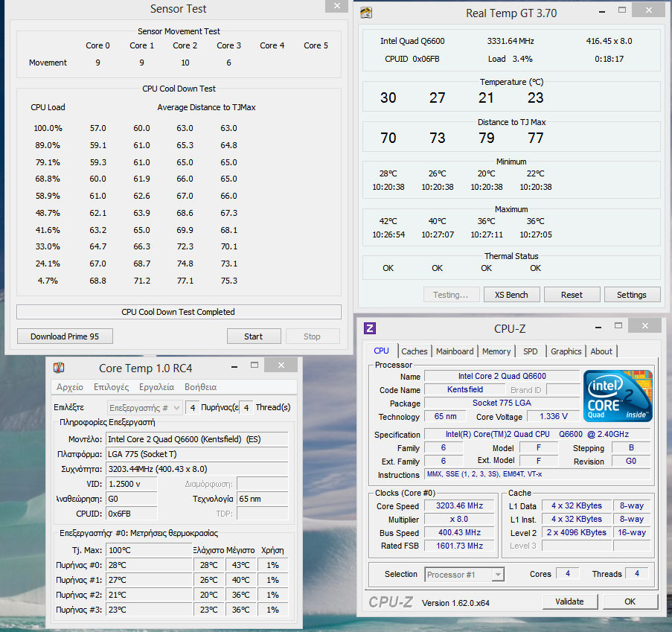Maximize the CPU-Z window

pos(618,326)
